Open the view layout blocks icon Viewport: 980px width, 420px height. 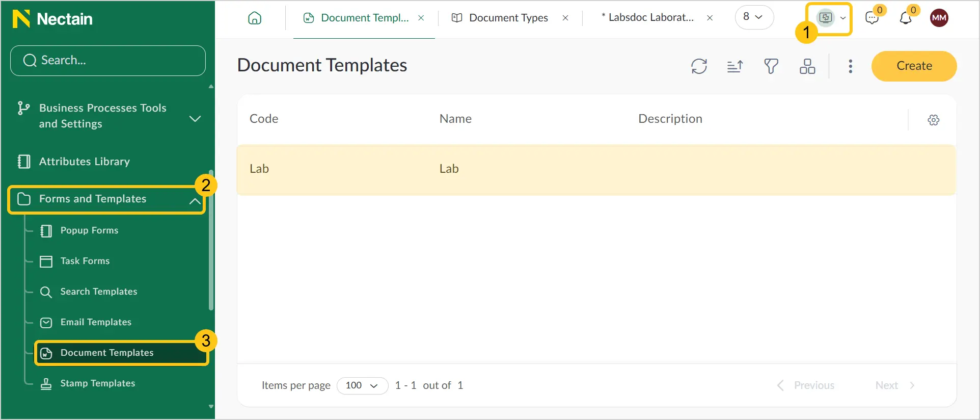coord(807,66)
